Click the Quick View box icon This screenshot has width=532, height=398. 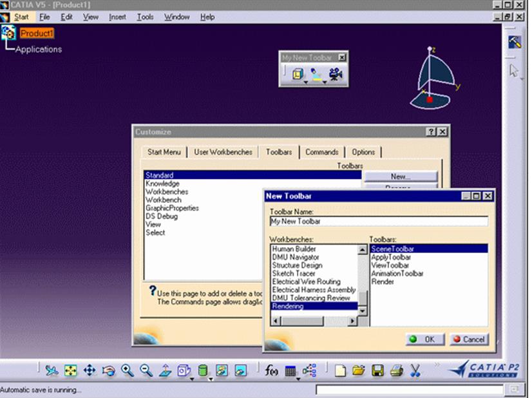184,370
